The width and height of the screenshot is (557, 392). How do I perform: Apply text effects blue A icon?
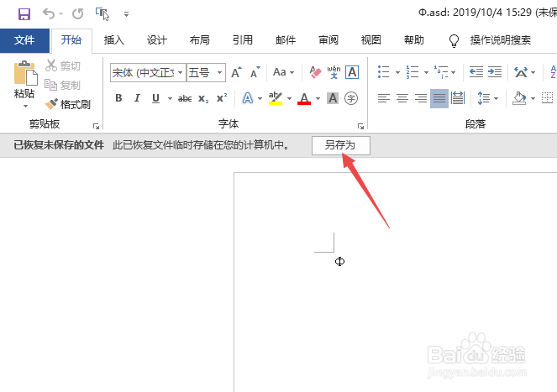click(x=248, y=98)
